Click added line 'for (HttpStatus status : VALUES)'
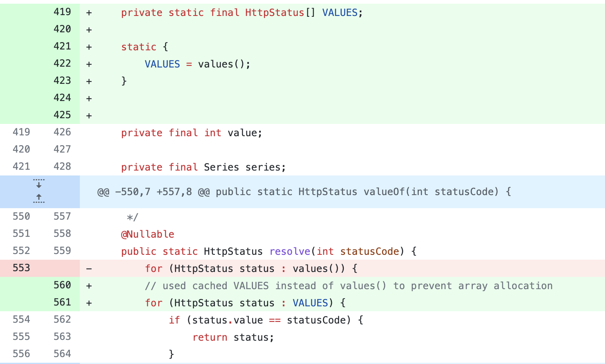The image size is (605, 364). (x=245, y=303)
